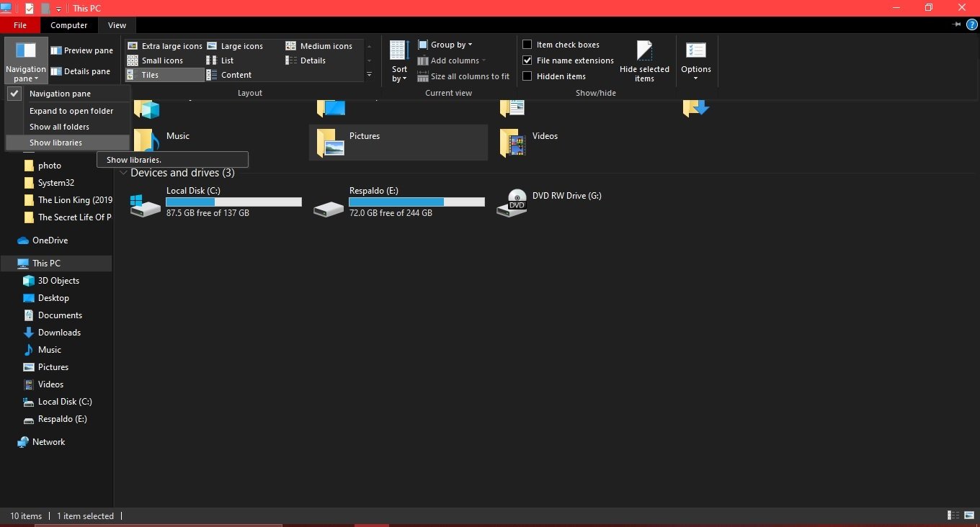Toggle the Details pane

point(80,71)
